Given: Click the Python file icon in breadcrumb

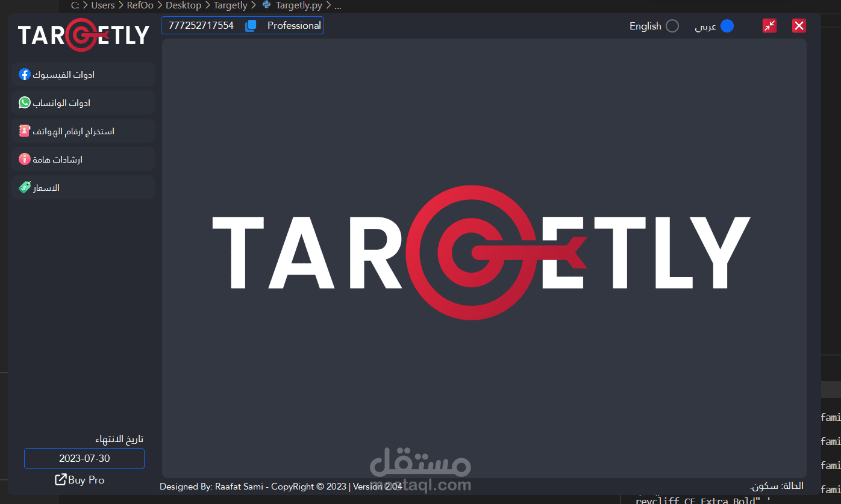Looking at the screenshot, I should coord(266,5).
